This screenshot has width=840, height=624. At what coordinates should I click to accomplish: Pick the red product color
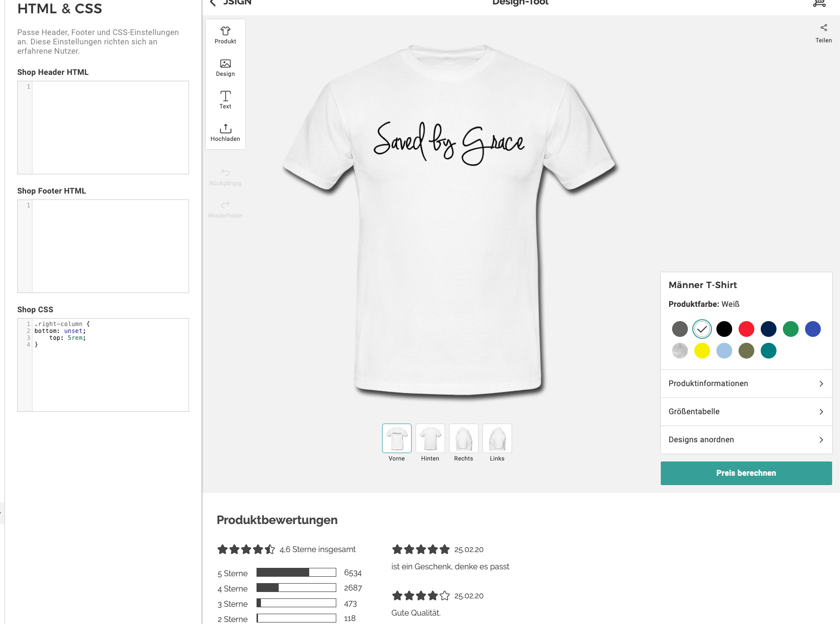tap(746, 329)
